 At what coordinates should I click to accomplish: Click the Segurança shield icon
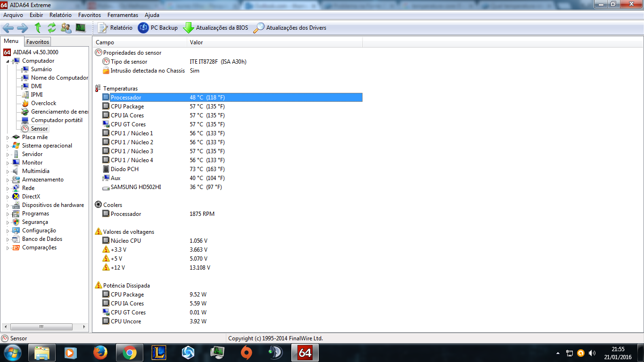[x=16, y=222]
